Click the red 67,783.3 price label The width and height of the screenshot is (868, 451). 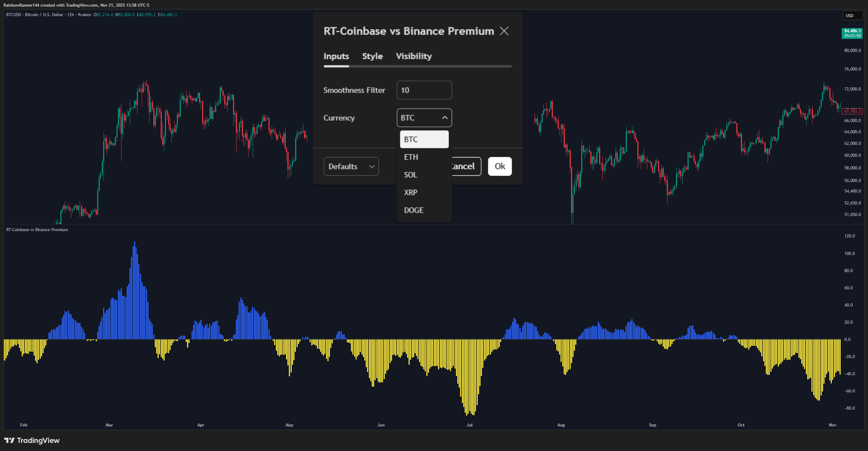click(x=852, y=111)
